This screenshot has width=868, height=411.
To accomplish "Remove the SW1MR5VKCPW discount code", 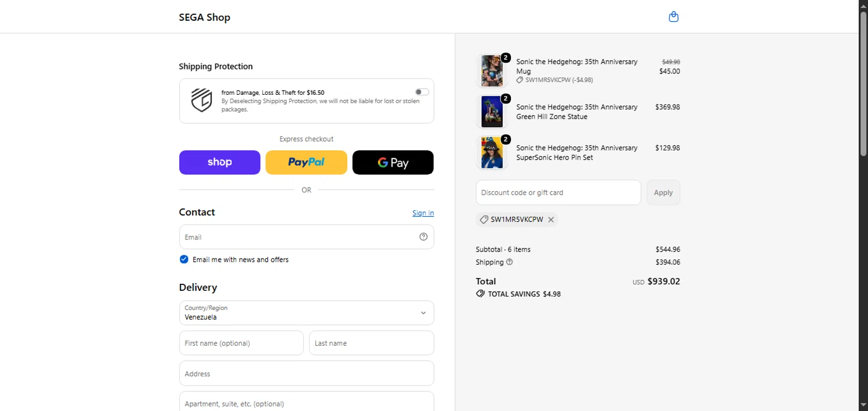I will tap(551, 220).
